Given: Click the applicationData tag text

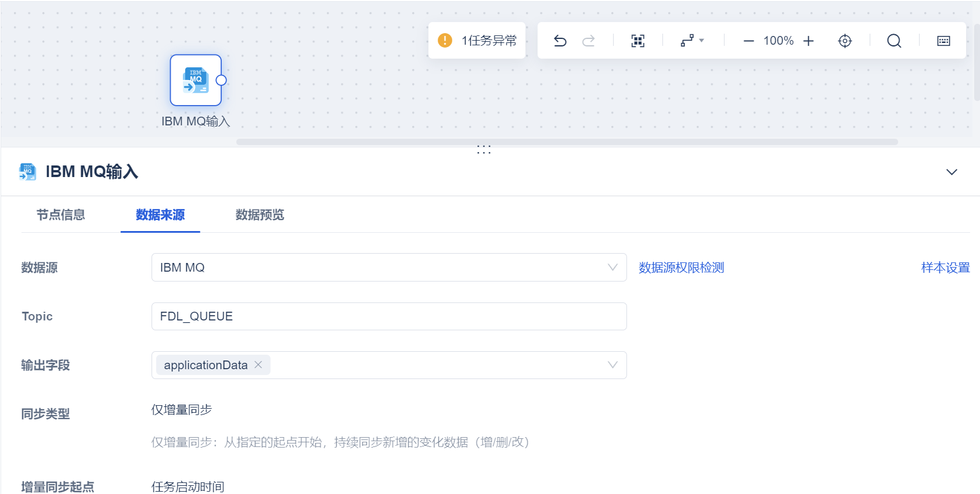Looking at the screenshot, I should [x=206, y=365].
